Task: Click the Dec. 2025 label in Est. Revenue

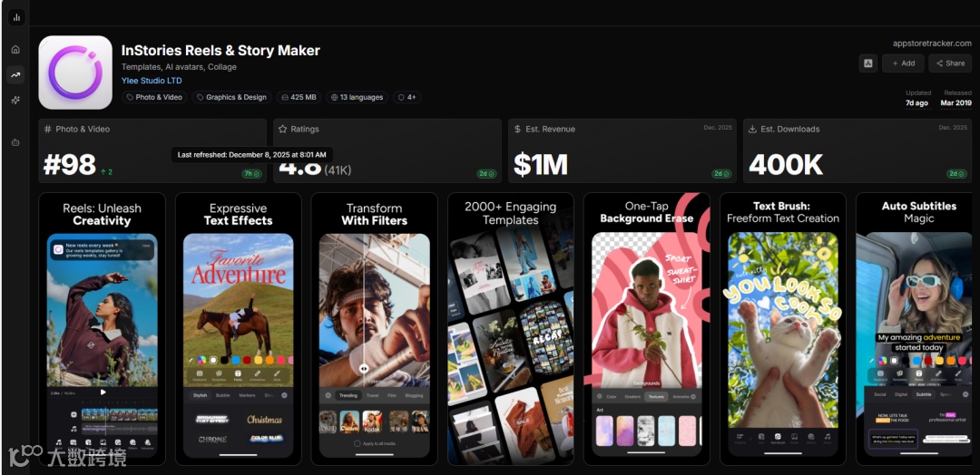Action: click(718, 127)
